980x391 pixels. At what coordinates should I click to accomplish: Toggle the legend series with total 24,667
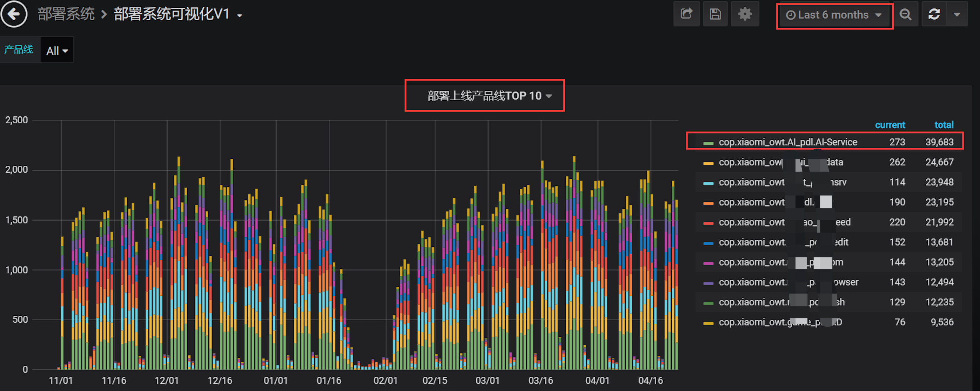tap(781, 162)
